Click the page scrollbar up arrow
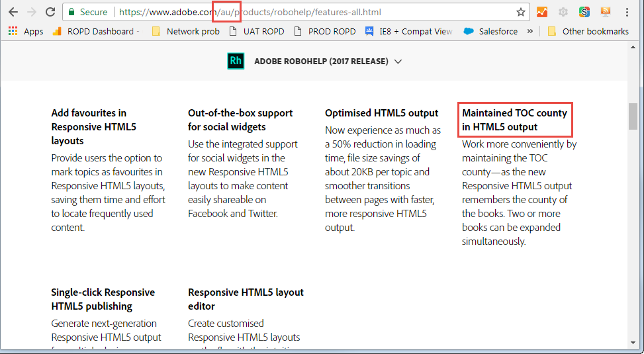Image resolution: width=644 pixels, height=354 pixels. tap(633, 47)
